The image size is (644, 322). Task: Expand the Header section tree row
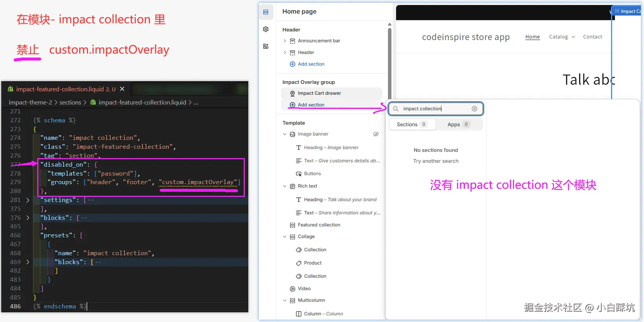tap(285, 52)
